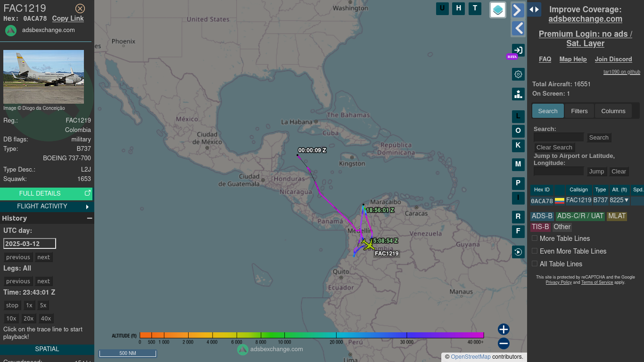644x362 pixels.
Task: Switch to the Columns tab
Action: (x=613, y=111)
